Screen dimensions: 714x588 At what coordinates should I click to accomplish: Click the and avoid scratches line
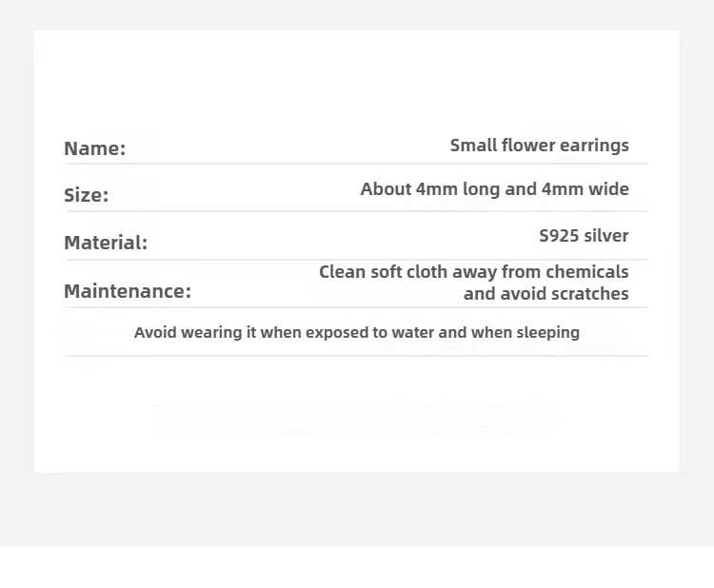pyautogui.click(x=546, y=294)
